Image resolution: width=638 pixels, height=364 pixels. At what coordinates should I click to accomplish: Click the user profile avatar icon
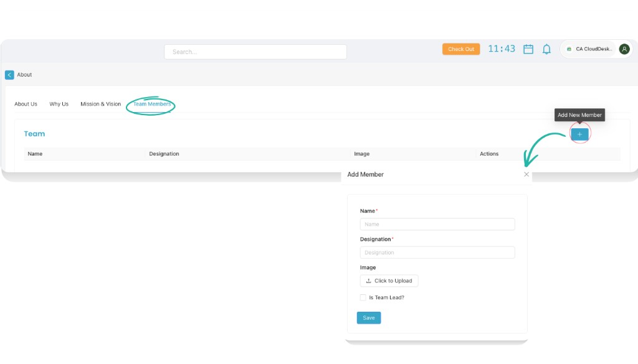click(624, 49)
